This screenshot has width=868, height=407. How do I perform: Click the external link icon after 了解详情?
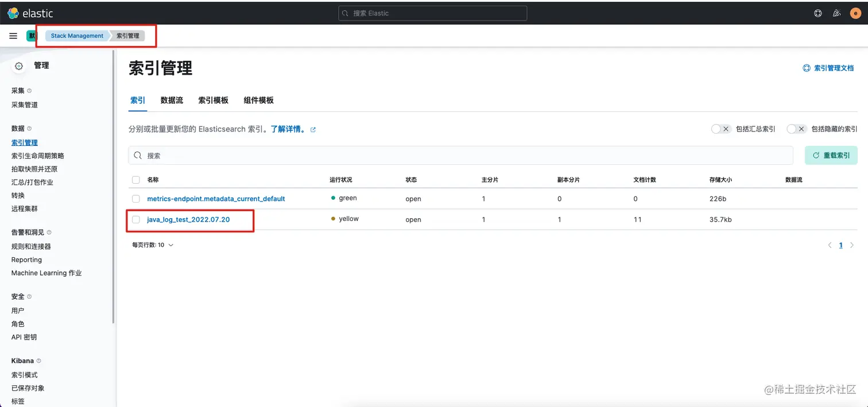click(313, 130)
